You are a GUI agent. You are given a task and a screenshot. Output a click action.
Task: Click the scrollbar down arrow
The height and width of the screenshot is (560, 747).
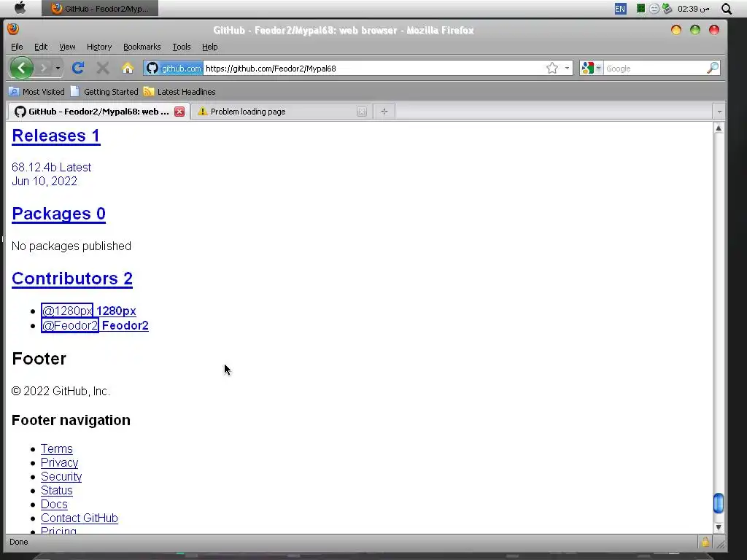point(719,527)
